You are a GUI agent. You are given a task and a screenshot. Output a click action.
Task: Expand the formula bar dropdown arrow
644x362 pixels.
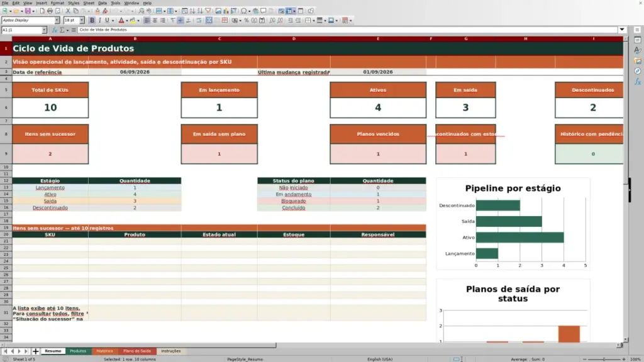[622, 30]
